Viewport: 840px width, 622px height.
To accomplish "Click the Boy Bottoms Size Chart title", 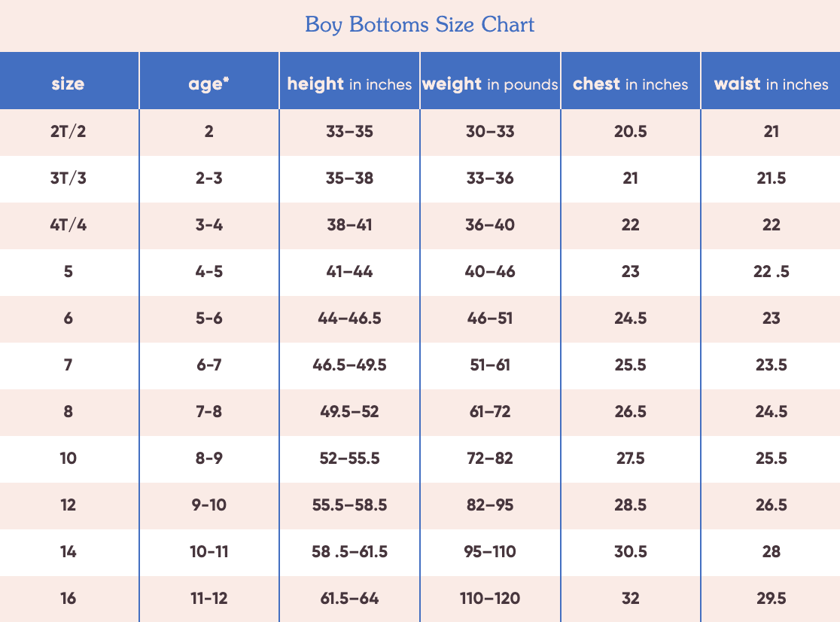I will click(x=419, y=25).
